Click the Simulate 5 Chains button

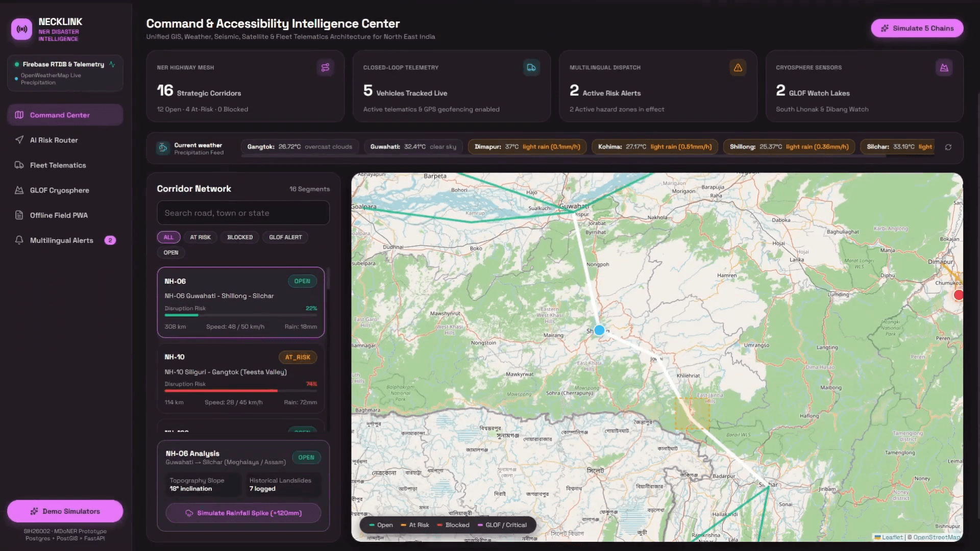[917, 28]
